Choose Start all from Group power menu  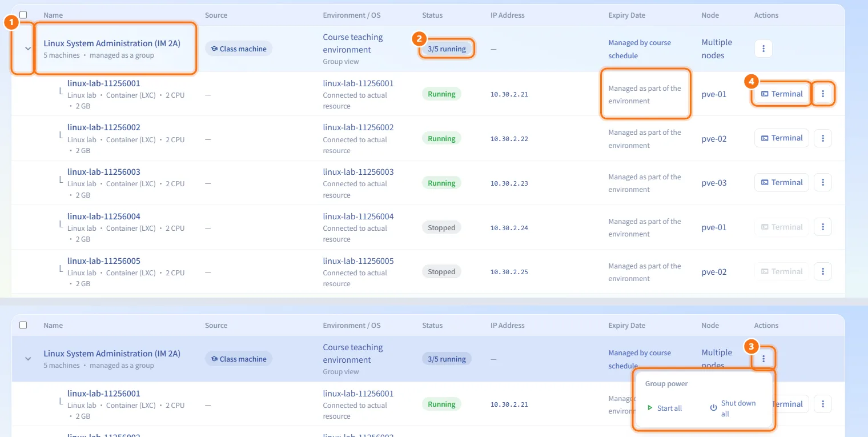click(665, 408)
